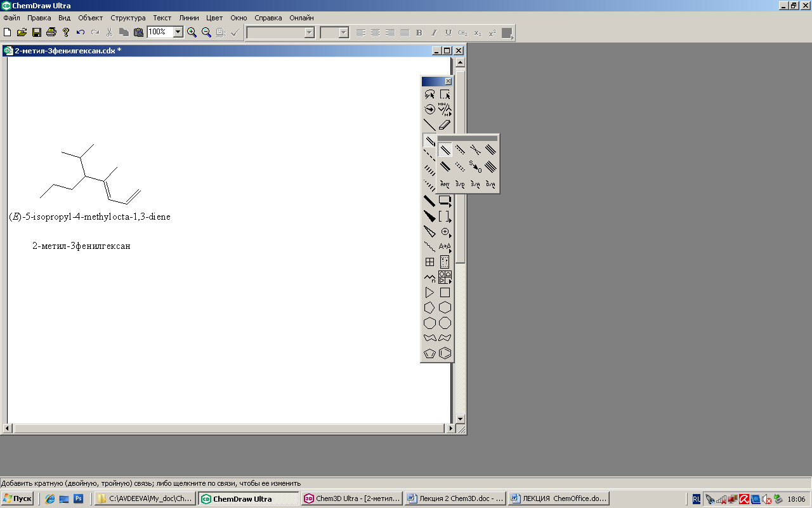Open the Структура menu

128,18
